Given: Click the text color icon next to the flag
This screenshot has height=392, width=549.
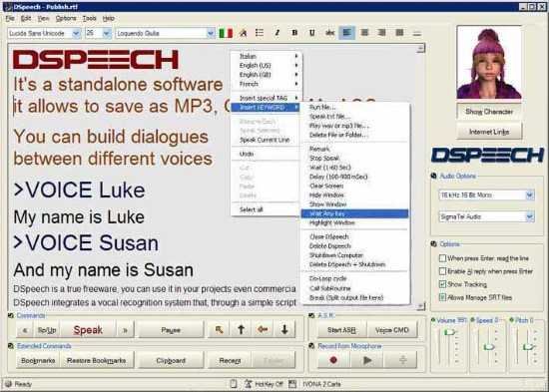Looking at the screenshot, I should pos(243,33).
